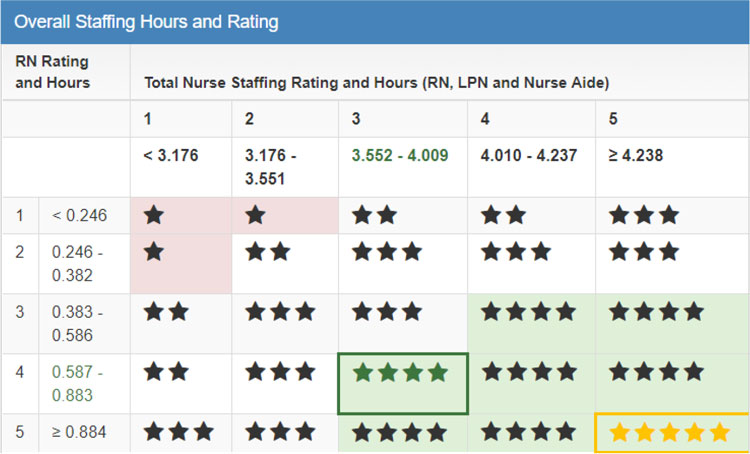This screenshot has height=454, width=750.
Task: Select two stars for RN 0.587 - 0.883, total below 3.176
Action: tap(166, 372)
